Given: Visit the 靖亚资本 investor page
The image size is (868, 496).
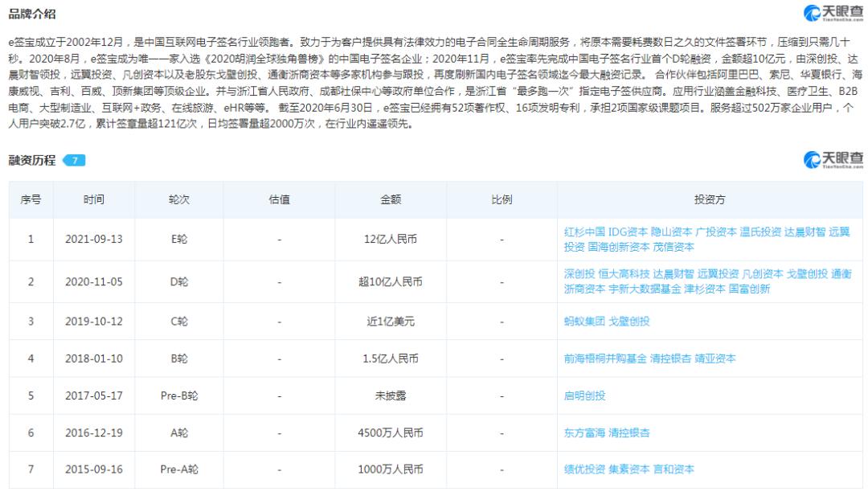Looking at the screenshot, I should [x=715, y=359].
